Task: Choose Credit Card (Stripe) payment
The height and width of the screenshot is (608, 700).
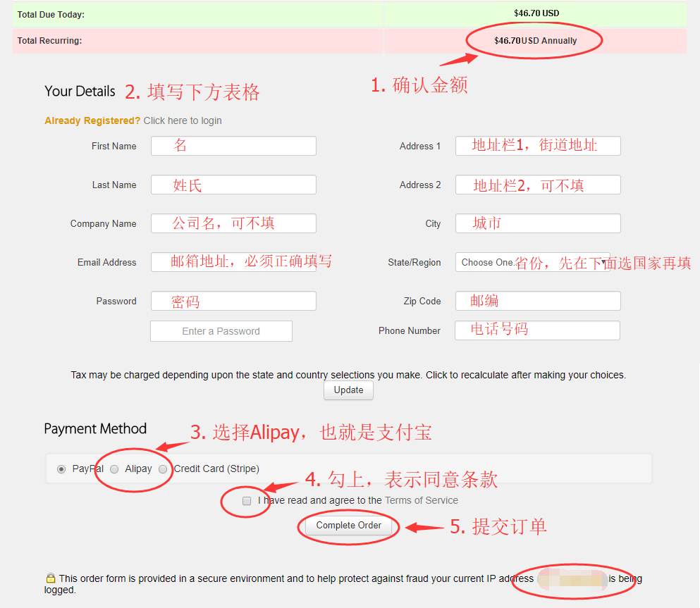Action: 163,469
